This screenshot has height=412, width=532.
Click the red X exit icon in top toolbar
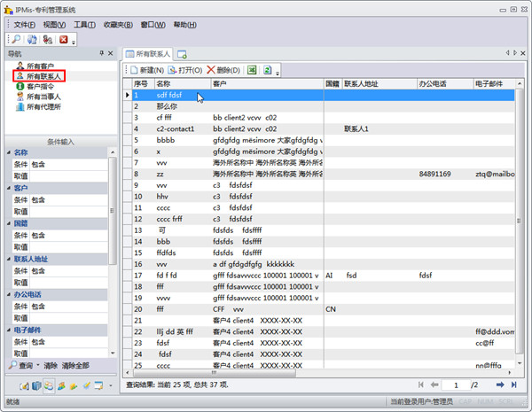tap(64, 39)
